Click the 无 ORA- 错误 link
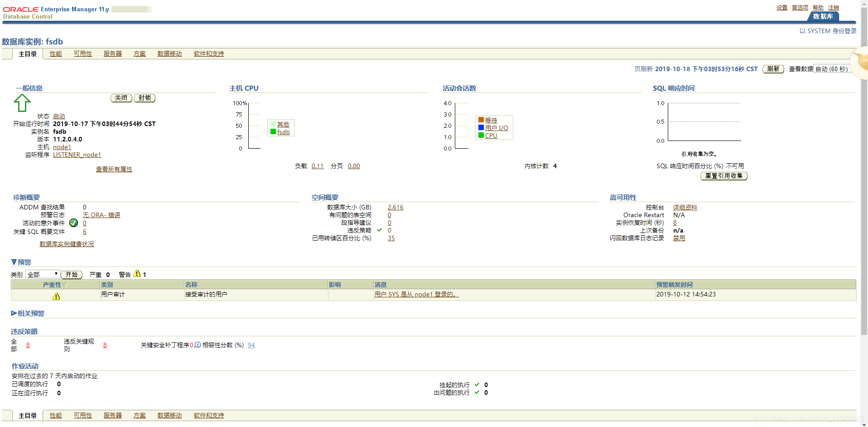 pyautogui.click(x=101, y=215)
